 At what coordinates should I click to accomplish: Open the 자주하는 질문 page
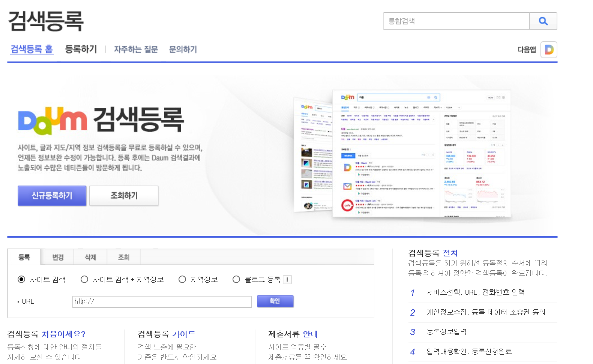(x=136, y=49)
